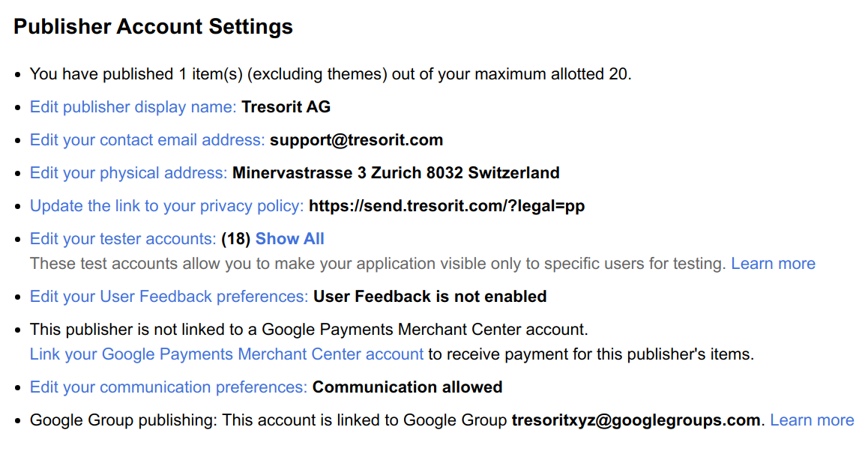Click the 'Communication allowed' status text
The image size is (868, 451).
(407, 387)
